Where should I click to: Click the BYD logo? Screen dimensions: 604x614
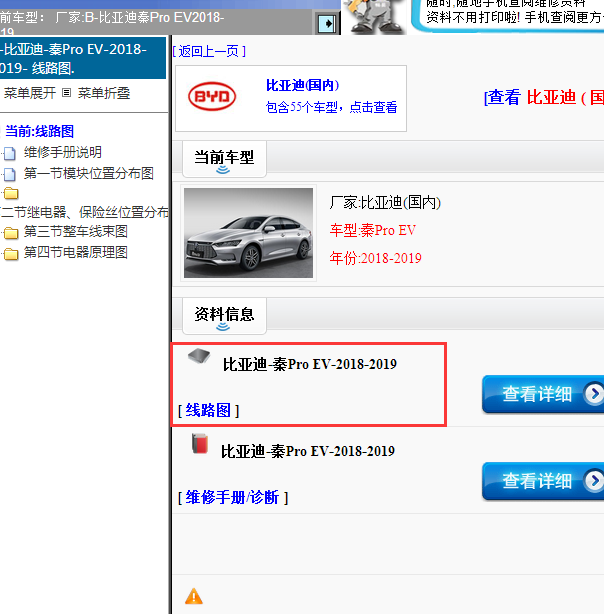tap(212, 96)
